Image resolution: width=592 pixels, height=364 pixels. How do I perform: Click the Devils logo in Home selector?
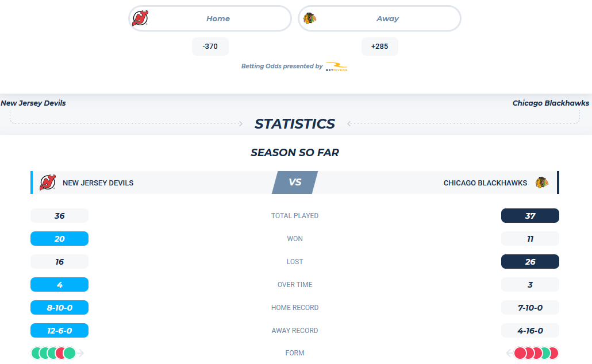tap(140, 18)
